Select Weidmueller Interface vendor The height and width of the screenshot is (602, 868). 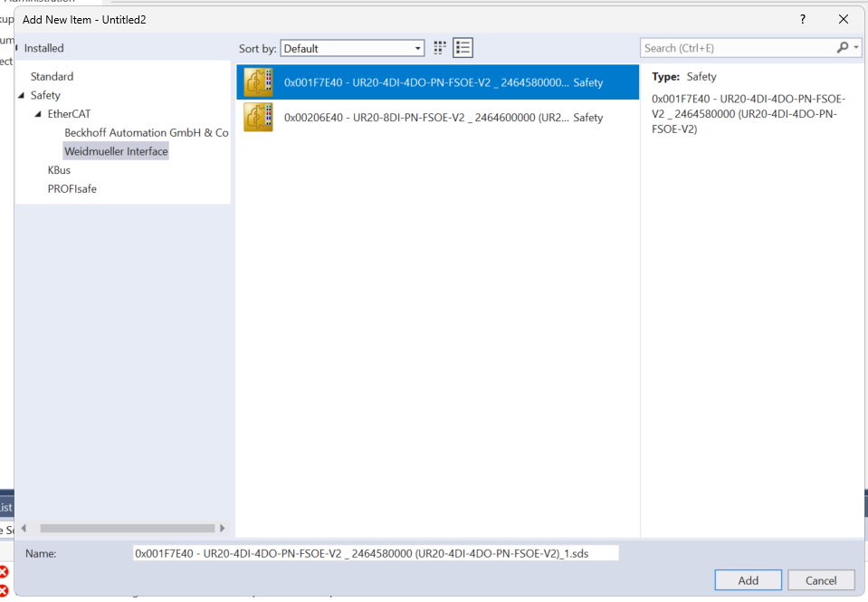116,151
